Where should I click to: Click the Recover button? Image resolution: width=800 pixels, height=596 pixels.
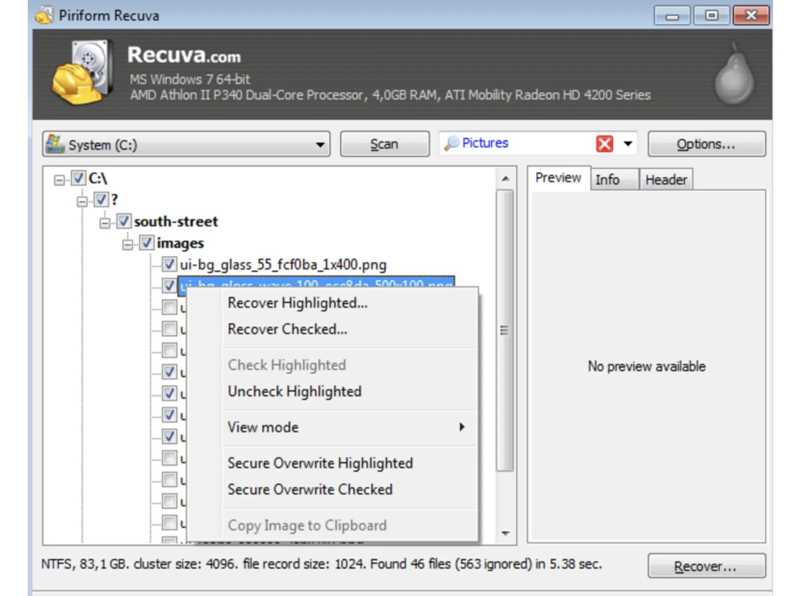[x=706, y=566]
